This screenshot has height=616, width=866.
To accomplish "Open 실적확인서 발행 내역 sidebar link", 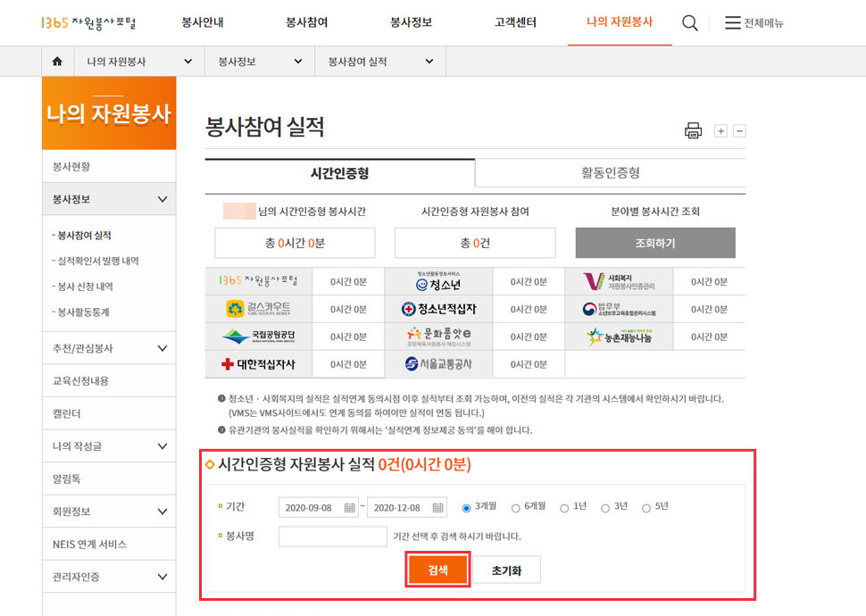I will coord(98,261).
